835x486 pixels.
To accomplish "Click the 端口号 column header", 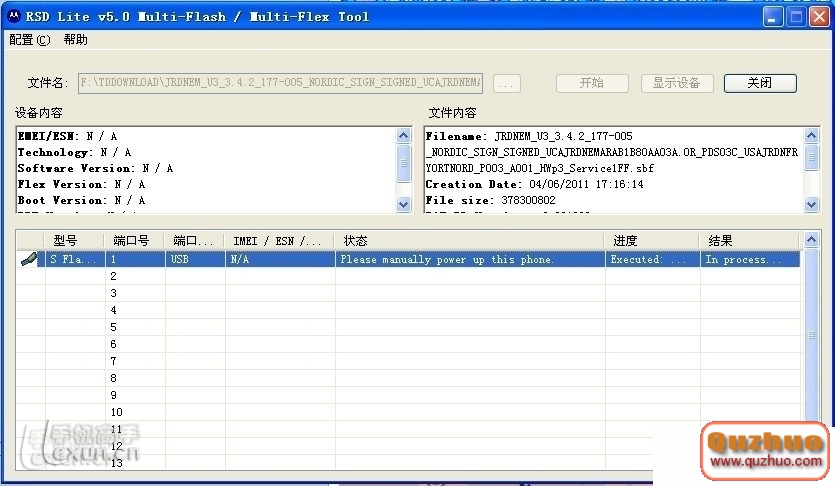I will point(134,241).
